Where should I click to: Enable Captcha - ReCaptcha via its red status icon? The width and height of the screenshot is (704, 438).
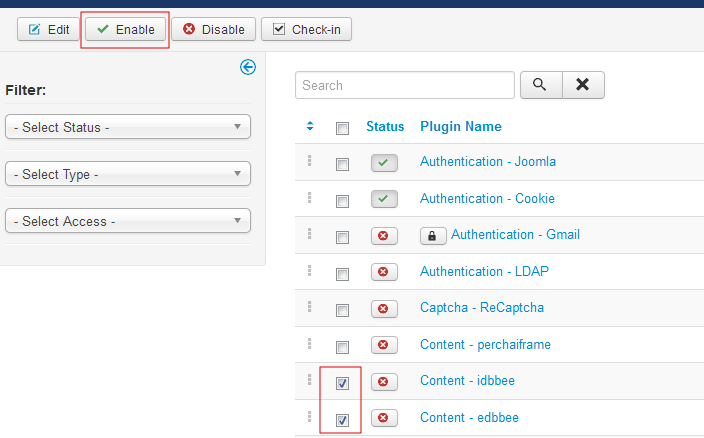click(384, 309)
